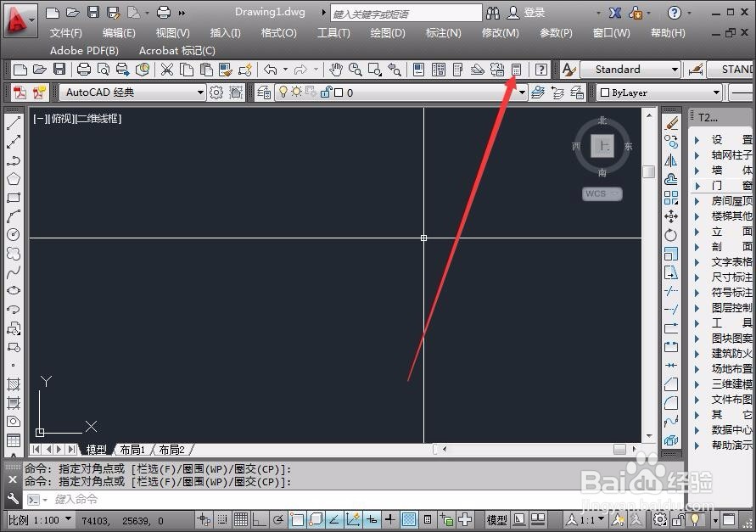Click the Save disk icon in standard toolbar

click(x=59, y=70)
